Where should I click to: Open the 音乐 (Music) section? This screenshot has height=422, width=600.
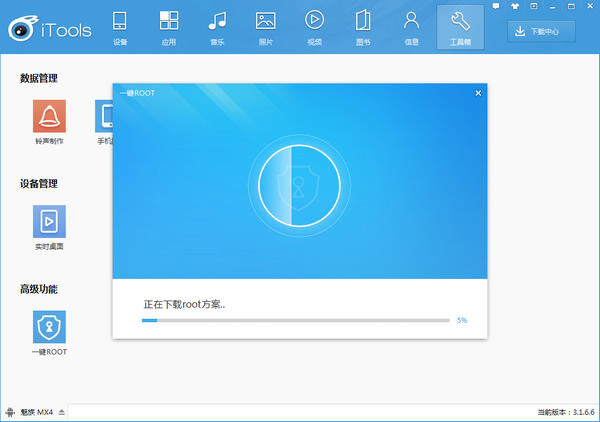pyautogui.click(x=217, y=26)
